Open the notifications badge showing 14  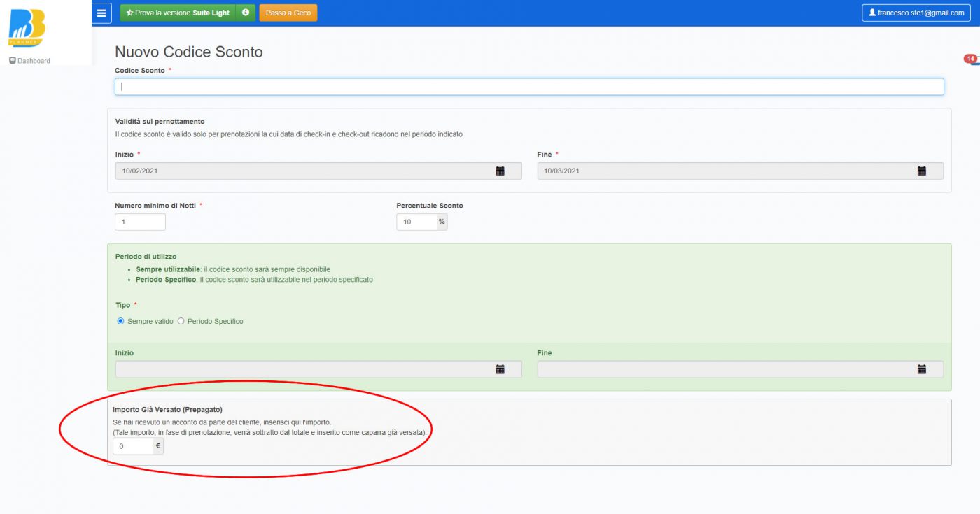(x=970, y=59)
